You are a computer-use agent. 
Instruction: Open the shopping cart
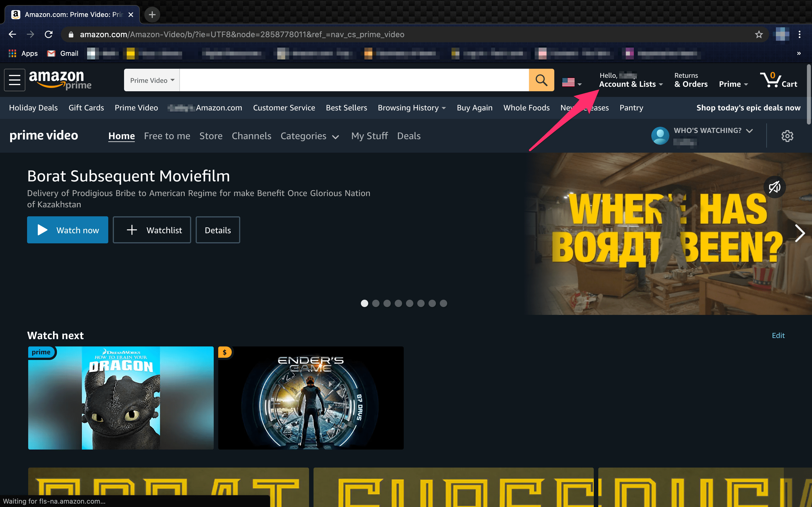[x=778, y=81]
